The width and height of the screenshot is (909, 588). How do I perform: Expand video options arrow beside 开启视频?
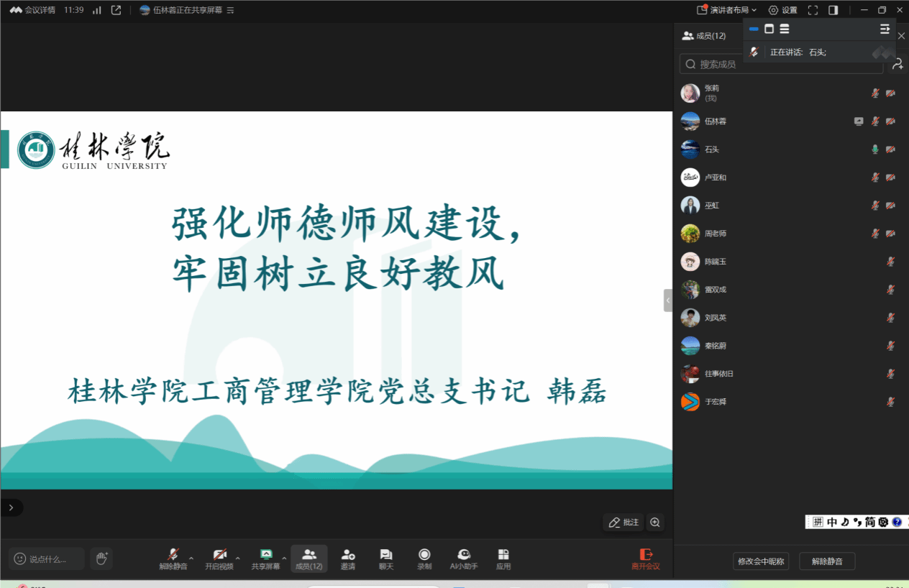pyautogui.click(x=238, y=558)
